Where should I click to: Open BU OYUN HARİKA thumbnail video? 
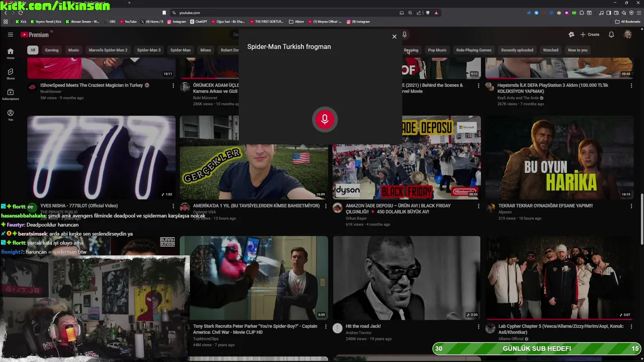(x=559, y=157)
